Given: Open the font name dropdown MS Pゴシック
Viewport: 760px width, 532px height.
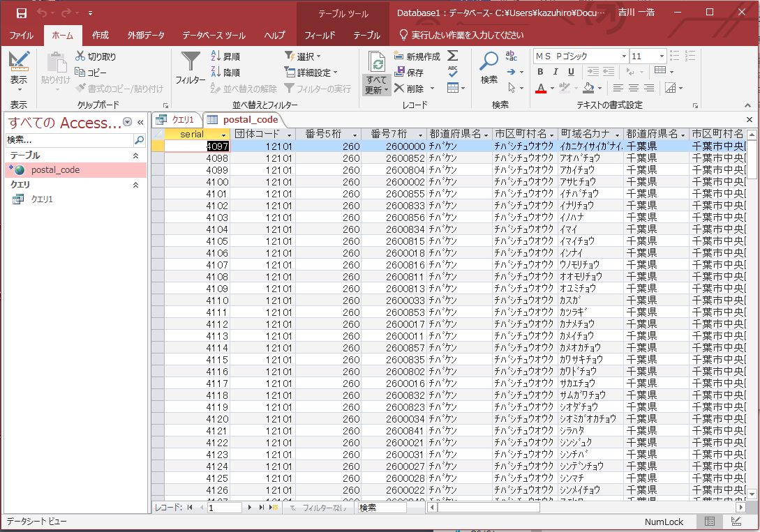Looking at the screenshot, I should (x=623, y=56).
